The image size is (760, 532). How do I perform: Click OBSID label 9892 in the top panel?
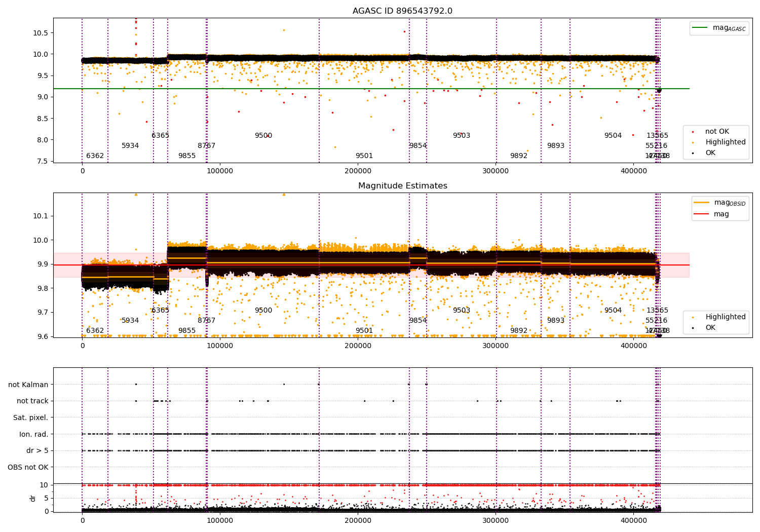pyautogui.click(x=519, y=156)
